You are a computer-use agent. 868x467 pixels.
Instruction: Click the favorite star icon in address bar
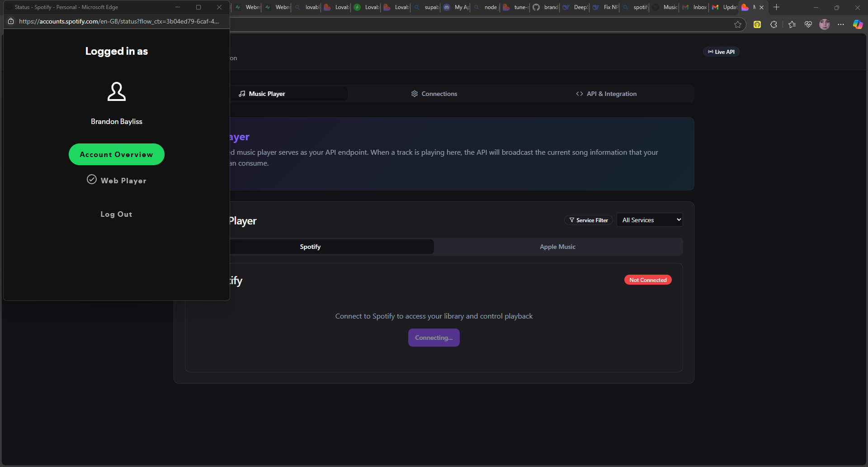tap(738, 24)
